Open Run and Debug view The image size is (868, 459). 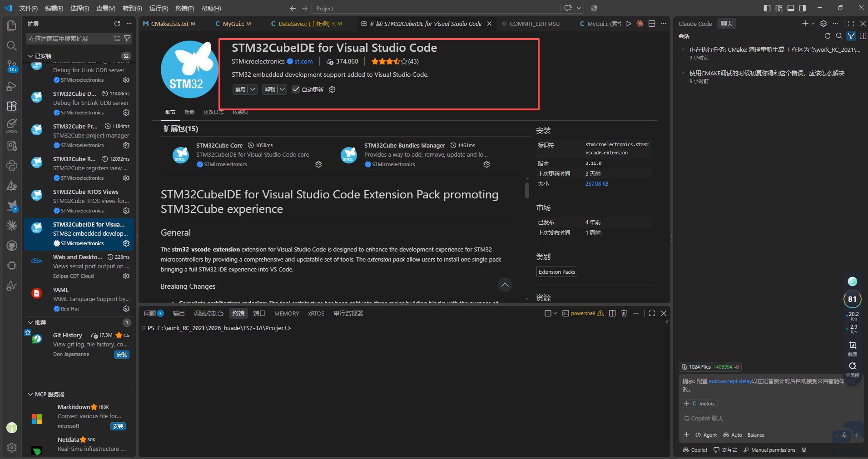[x=12, y=86]
